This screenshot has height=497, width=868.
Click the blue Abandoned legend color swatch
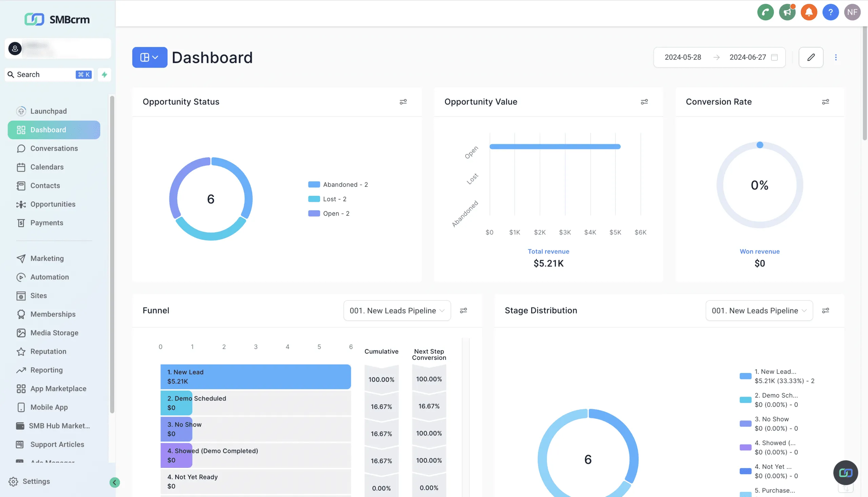[314, 184]
